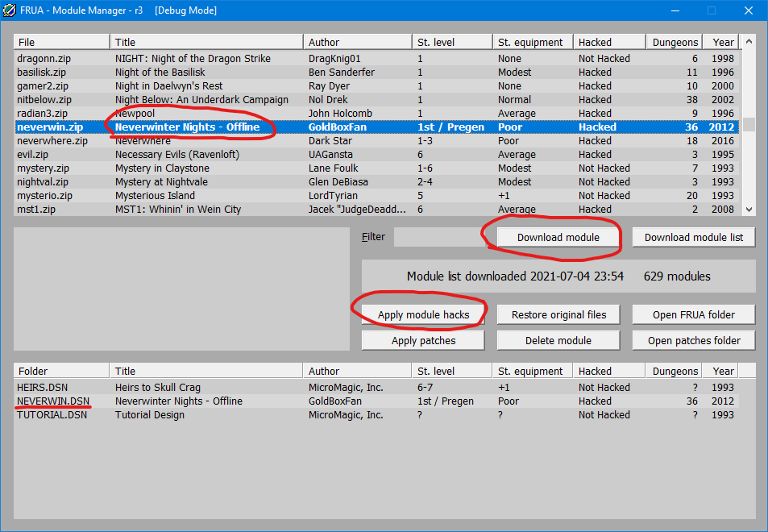Click the author 'Glen DeBiasa'
This screenshot has height=532, width=768.
pos(338,181)
